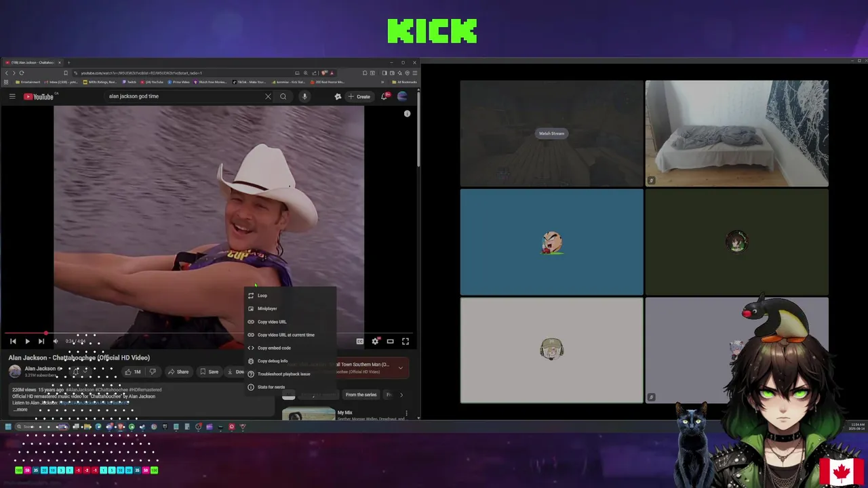The width and height of the screenshot is (868, 488).
Task: Open Stats for nerds
Action: pyautogui.click(x=290, y=387)
